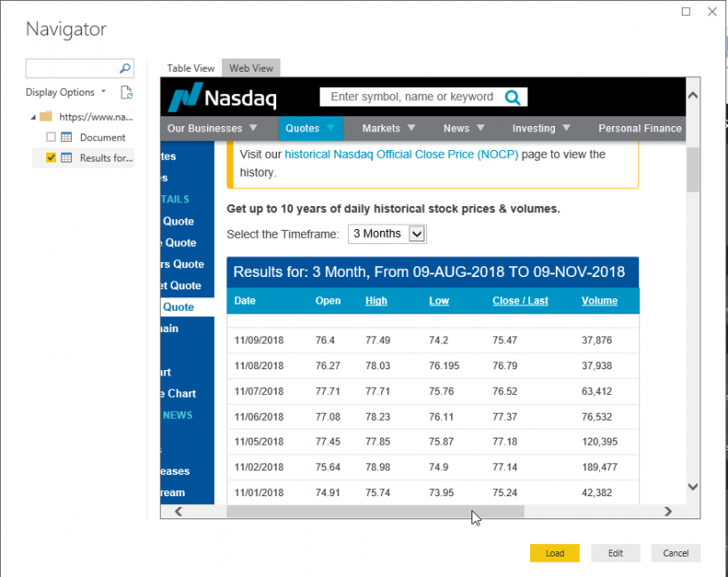
Task: Click the volume value 189,477
Action: pos(599,467)
